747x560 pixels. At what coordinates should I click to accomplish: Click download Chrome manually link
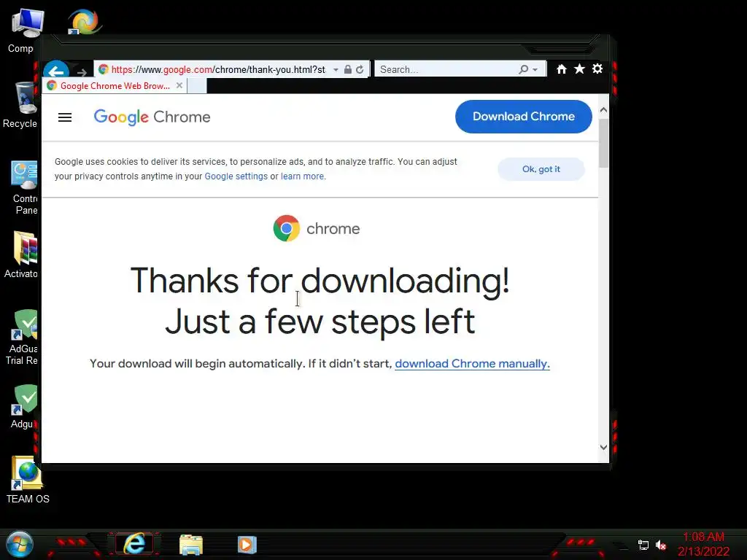coord(472,363)
